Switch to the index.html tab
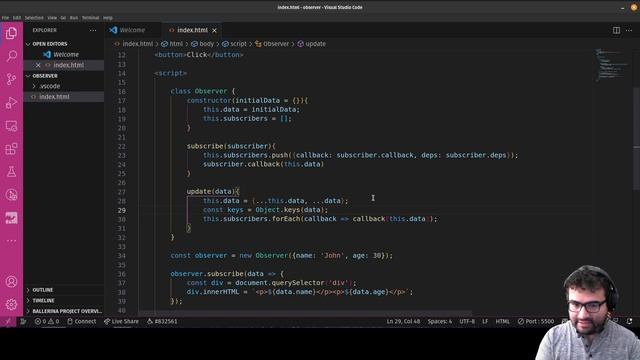 [192, 30]
